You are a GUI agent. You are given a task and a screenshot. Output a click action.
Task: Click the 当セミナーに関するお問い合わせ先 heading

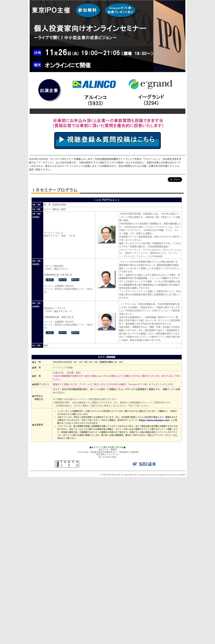pos(107,447)
